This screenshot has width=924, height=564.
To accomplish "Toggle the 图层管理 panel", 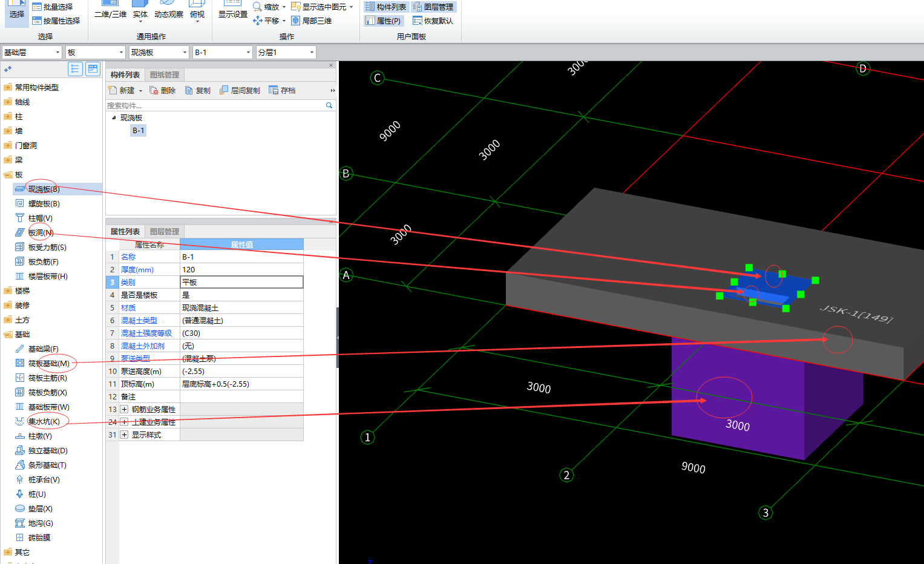I will click(433, 7).
